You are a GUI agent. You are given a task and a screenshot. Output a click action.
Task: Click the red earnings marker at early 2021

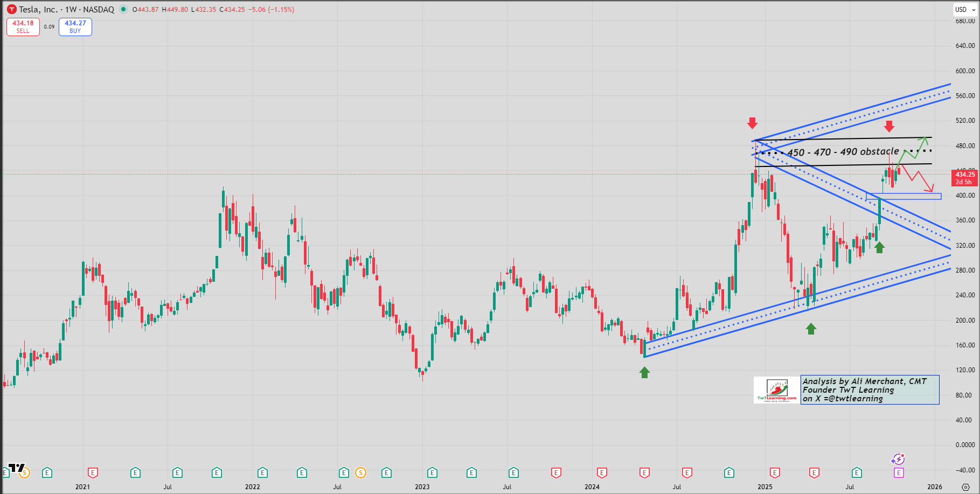point(93,473)
